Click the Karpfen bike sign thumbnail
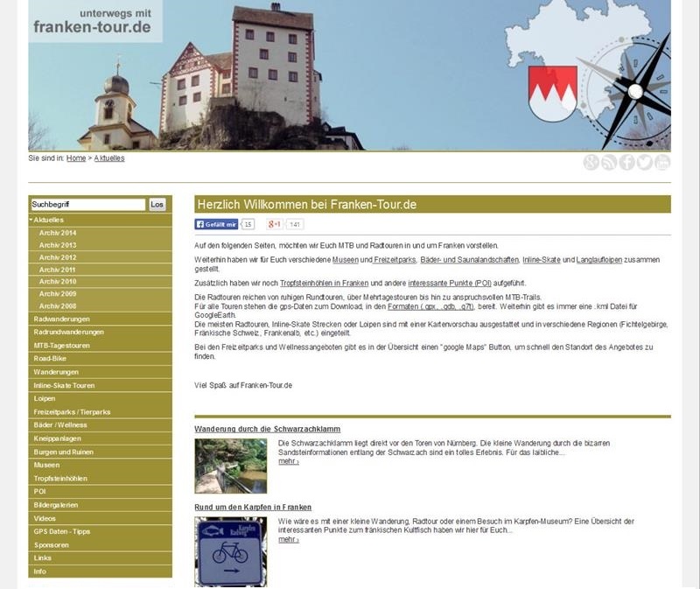Image resolution: width=700 pixels, height=589 pixels. pyautogui.click(x=231, y=551)
